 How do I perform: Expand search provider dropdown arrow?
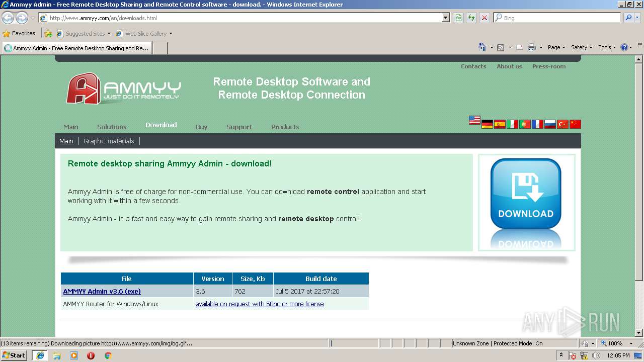[x=638, y=18]
